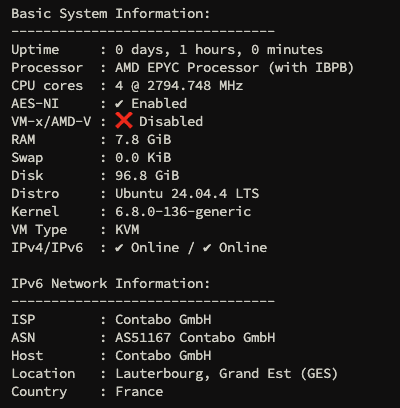This screenshot has width=400, height=408.
Task: Click the red X Disabled icon
Action: coord(124,121)
